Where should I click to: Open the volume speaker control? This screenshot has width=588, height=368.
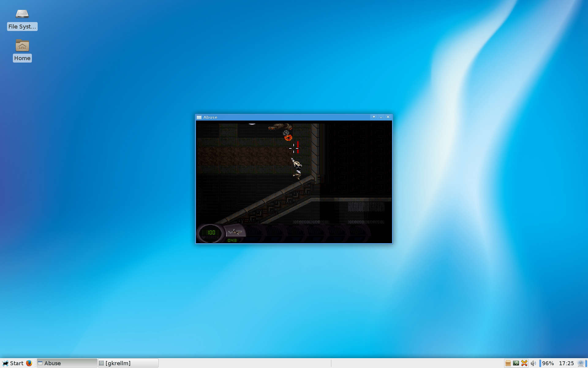[x=533, y=363]
